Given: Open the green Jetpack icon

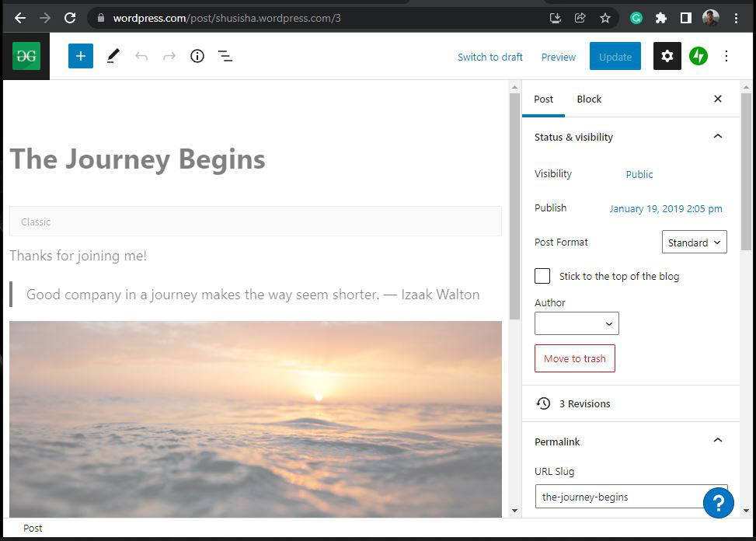Looking at the screenshot, I should coord(699,56).
